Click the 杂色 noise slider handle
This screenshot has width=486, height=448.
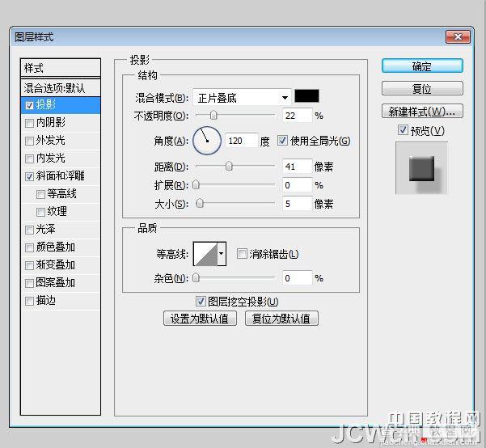196,277
